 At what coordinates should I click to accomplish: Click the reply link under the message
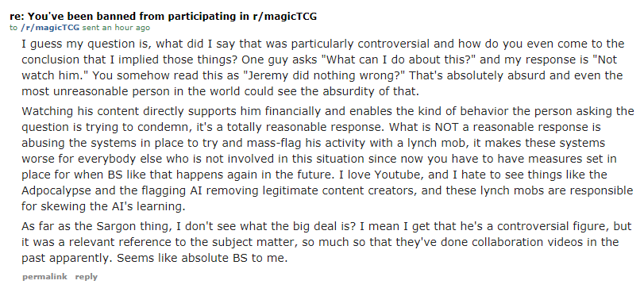click(87, 276)
